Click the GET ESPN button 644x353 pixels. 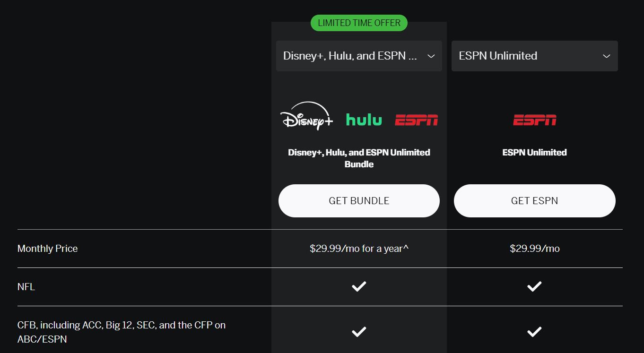pos(534,200)
